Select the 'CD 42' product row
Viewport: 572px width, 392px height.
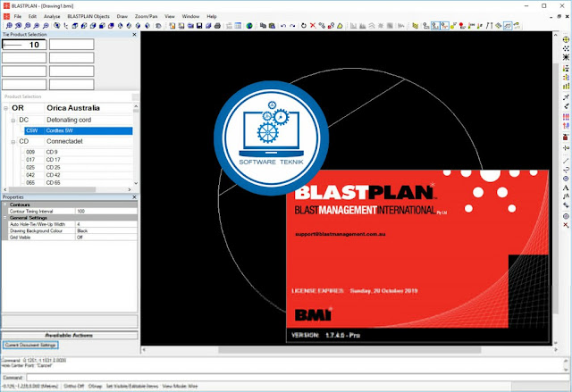pyautogui.click(x=79, y=175)
